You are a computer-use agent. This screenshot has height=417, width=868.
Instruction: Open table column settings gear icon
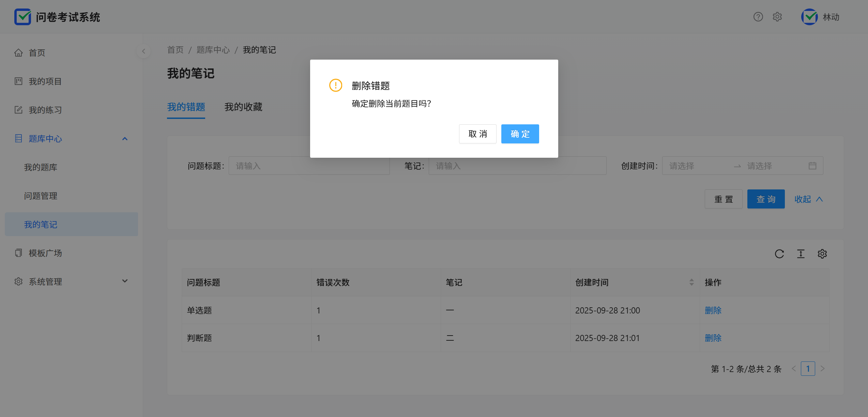tap(822, 254)
